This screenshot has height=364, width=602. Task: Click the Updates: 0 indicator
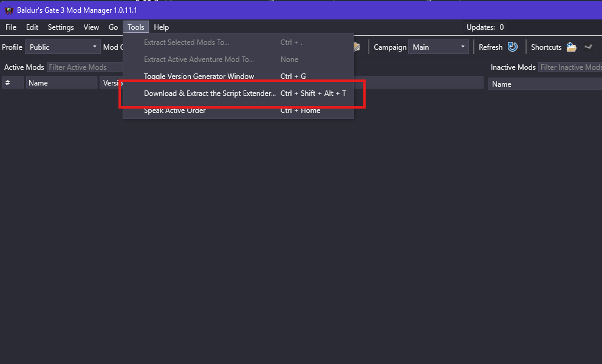click(485, 27)
